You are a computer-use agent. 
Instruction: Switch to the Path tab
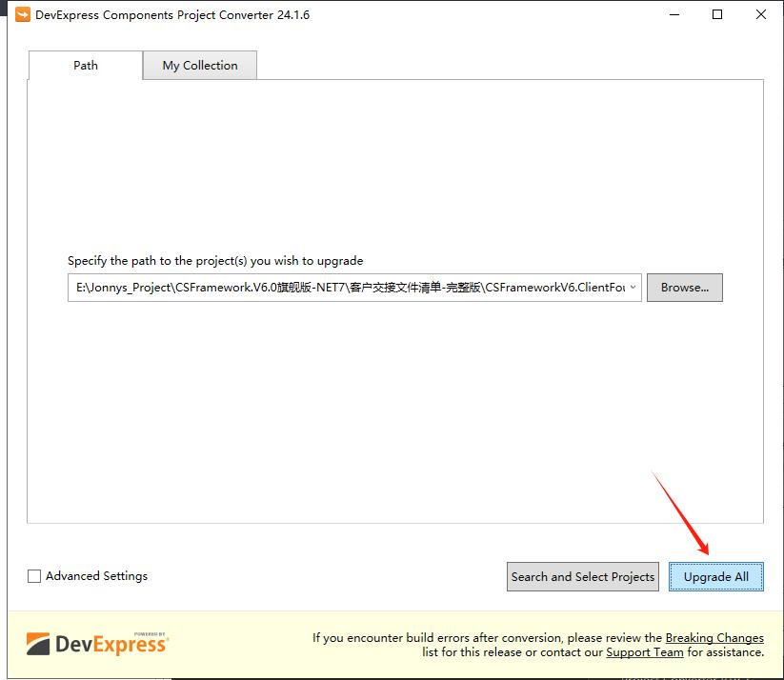pyautogui.click(x=86, y=65)
